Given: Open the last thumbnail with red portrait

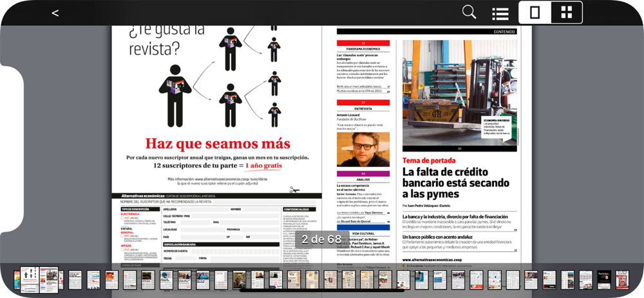Looking at the screenshot, I should point(622,280).
